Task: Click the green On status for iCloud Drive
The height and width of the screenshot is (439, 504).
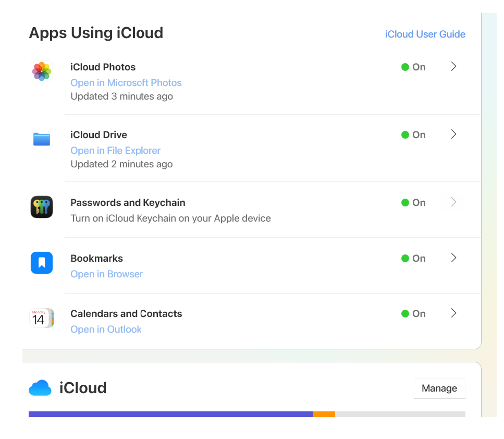Action: coord(413,135)
